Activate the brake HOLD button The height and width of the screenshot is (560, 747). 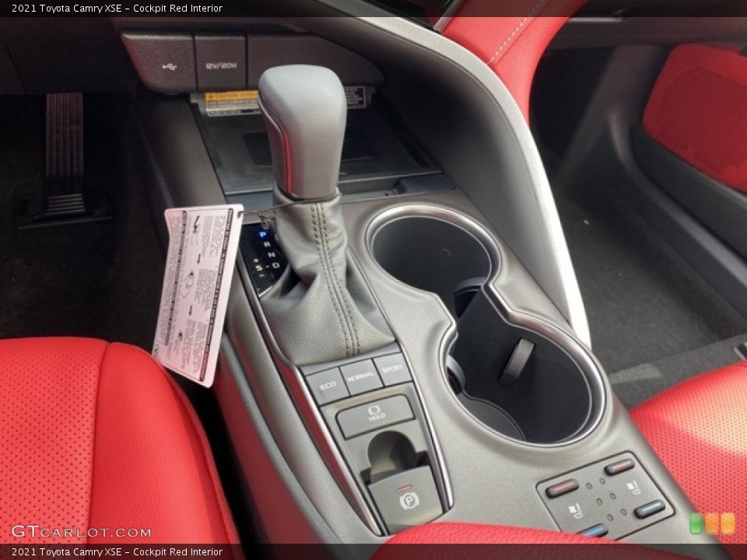pyautogui.click(x=375, y=415)
